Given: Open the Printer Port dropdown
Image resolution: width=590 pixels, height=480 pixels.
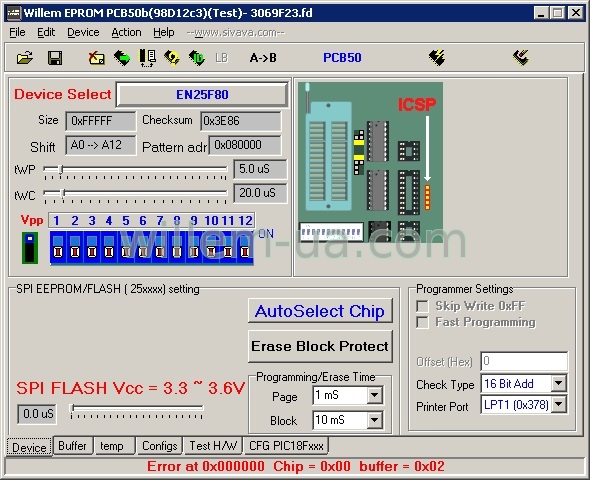Looking at the screenshot, I should [559, 405].
